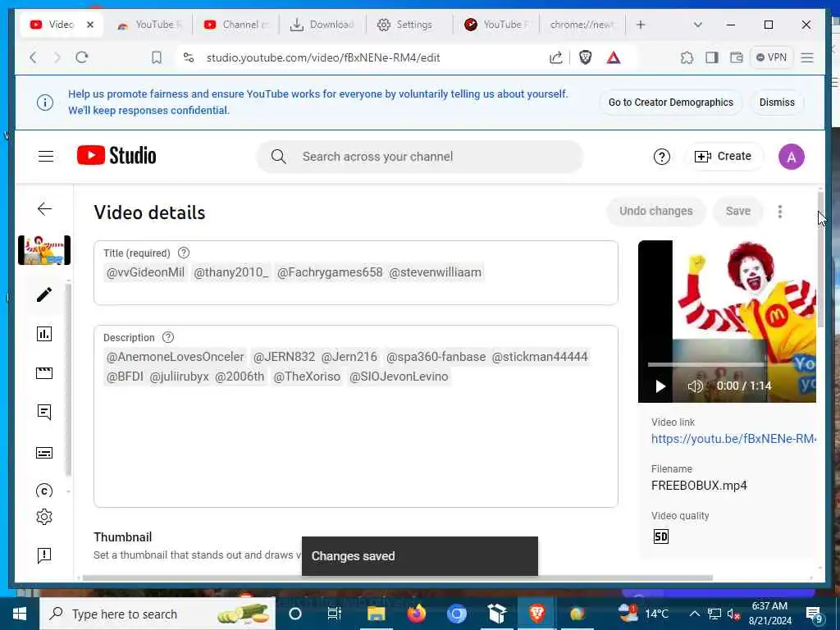The image size is (840, 630).
Task: Open the Send feedback icon
Action: click(x=44, y=555)
